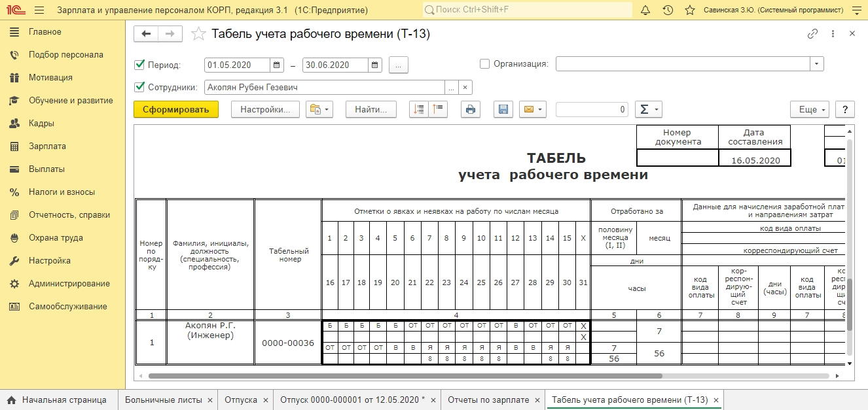The height and width of the screenshot is (410, 868).
Task: Click the get link (chain) icon
Action: click(x=813, y=34)
